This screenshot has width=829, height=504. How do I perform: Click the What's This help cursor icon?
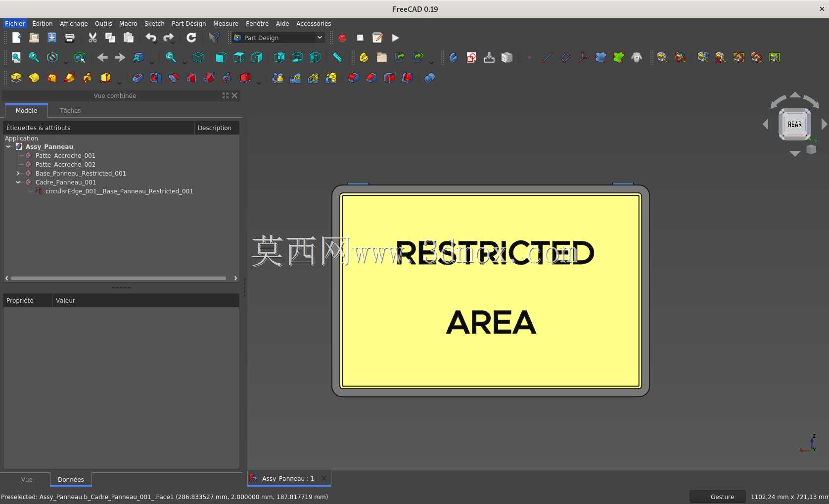[214, 38]
